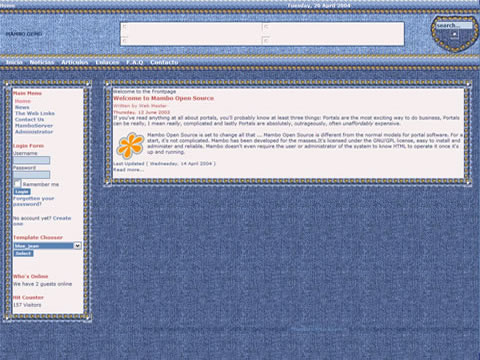The image size is (480, 360).
Task: Go to Contact Us in Main Menu
Action: pyautogui.click(x=29, y=119)
